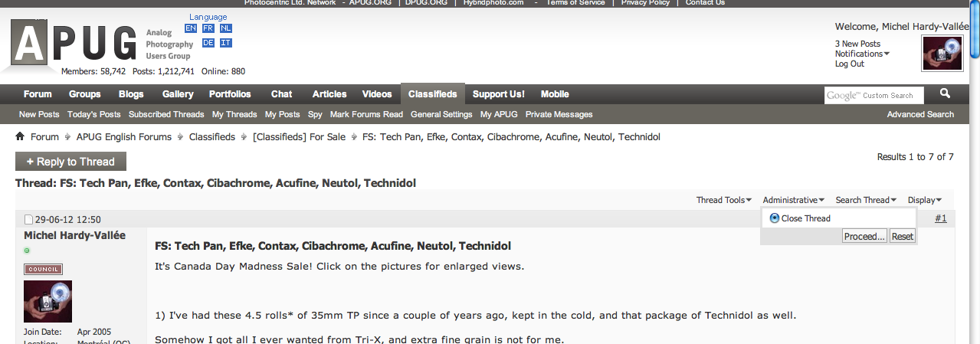Select the Close Thread radio button
This screenshot has height=344, width=980.
(x=775, y=218)
